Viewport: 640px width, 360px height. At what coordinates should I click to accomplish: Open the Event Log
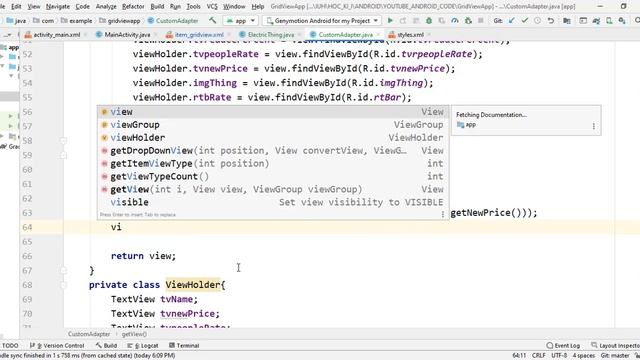pos(563,345)
